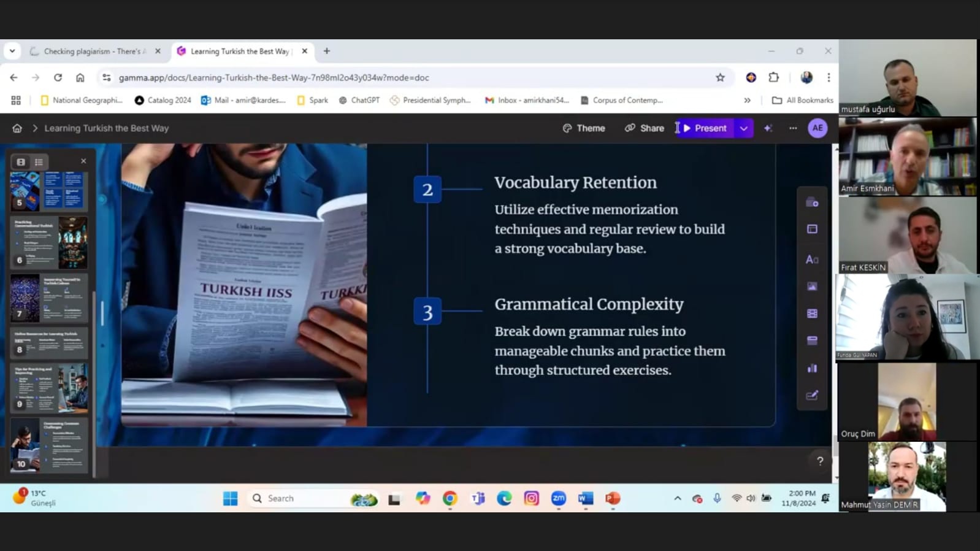Open the video and media tool in sidebar

click(812, 314)
